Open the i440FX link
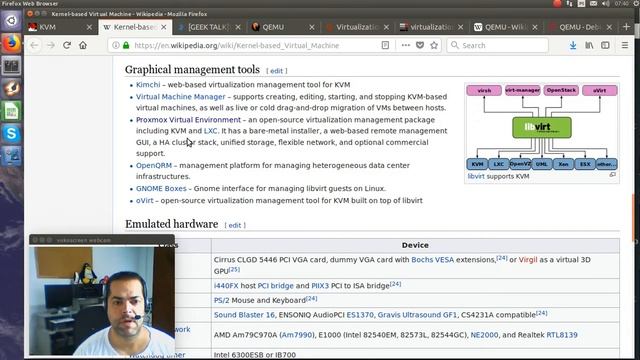Image resolution: width=640 pixels, height=360 pixels. click(x=226, y=286)
